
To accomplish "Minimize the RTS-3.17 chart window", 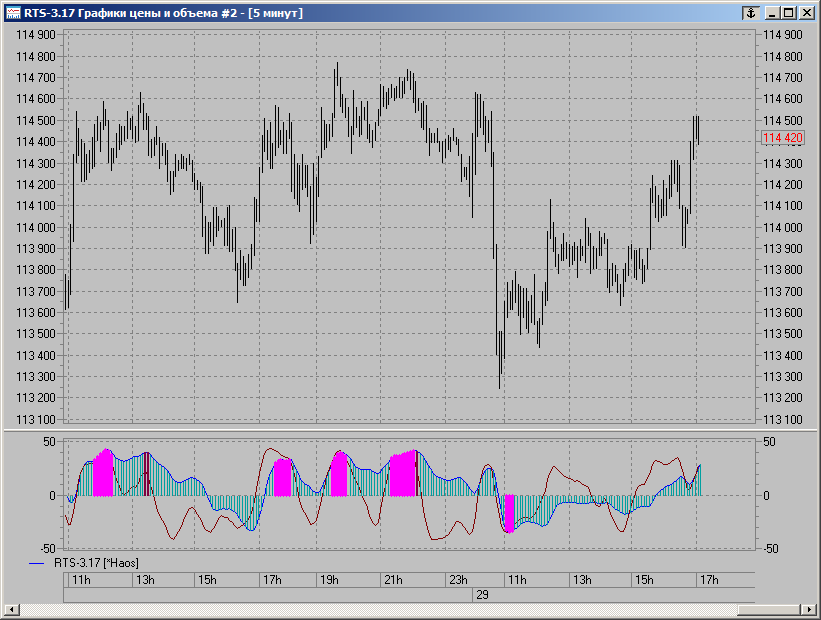I will pos(772,12).
